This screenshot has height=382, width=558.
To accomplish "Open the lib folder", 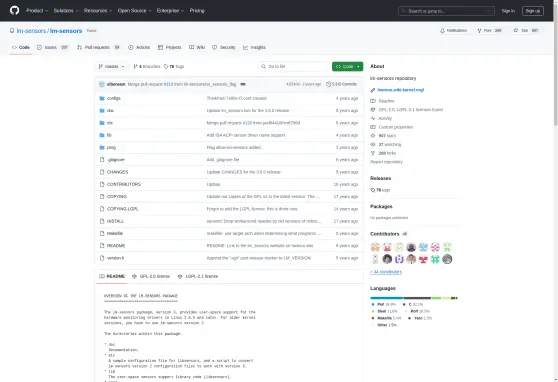I will pyautogui.click(x=109, y=135).
